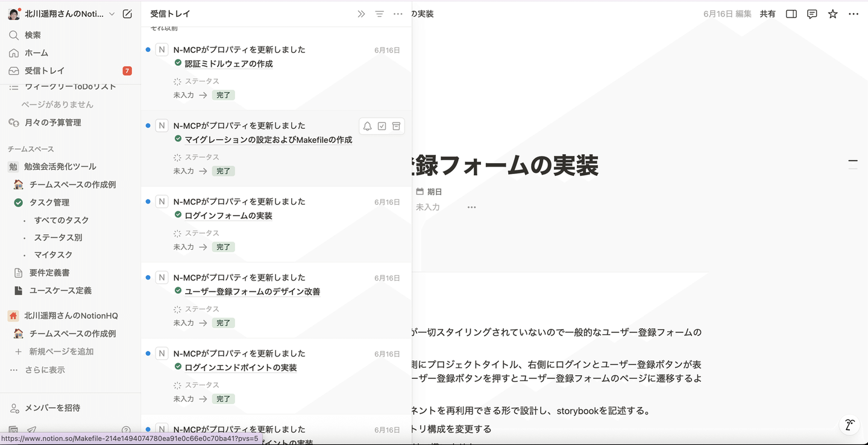Click 新規ページを追加 in the sidebar
Image resolution: width=868 pixels, height=445 pixels.
(x=61, y=352)
